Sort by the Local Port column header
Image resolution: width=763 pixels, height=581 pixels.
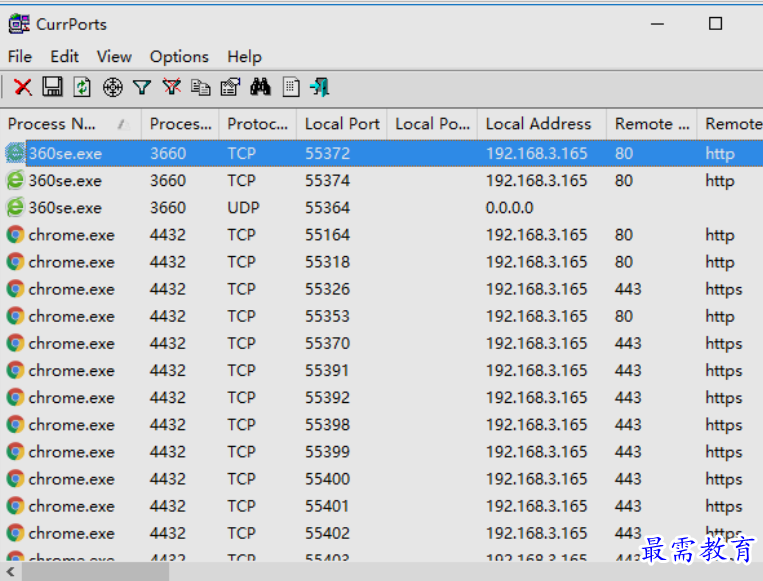(x=342, y=125)
